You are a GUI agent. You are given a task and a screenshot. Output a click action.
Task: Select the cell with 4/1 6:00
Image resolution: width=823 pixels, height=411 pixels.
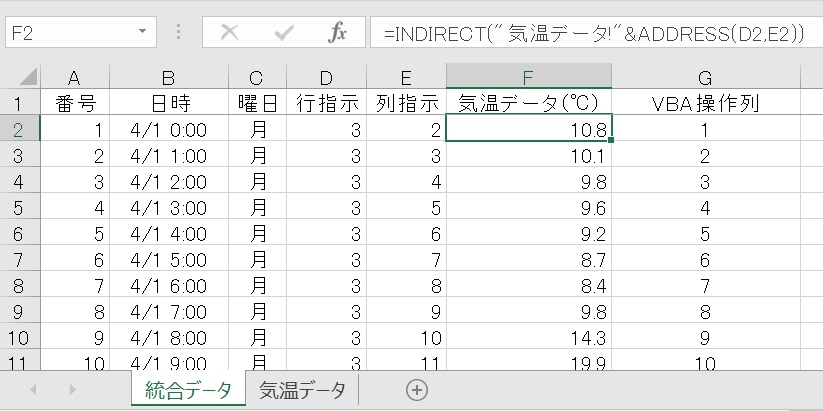tap(169, 286)
